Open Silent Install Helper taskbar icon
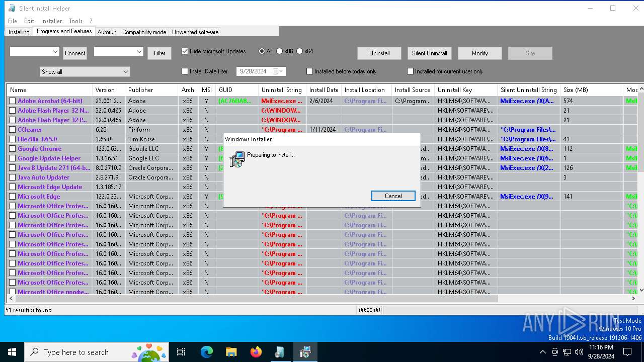644x362 pixels. click(280, 352)
